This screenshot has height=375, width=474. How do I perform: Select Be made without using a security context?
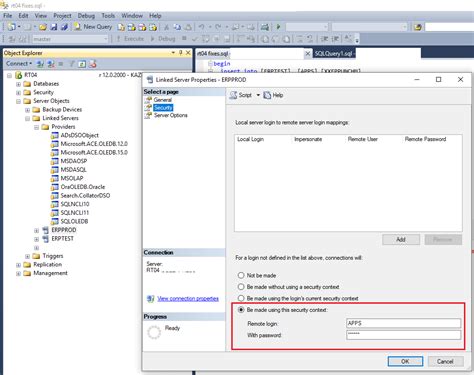pos(241,287)
